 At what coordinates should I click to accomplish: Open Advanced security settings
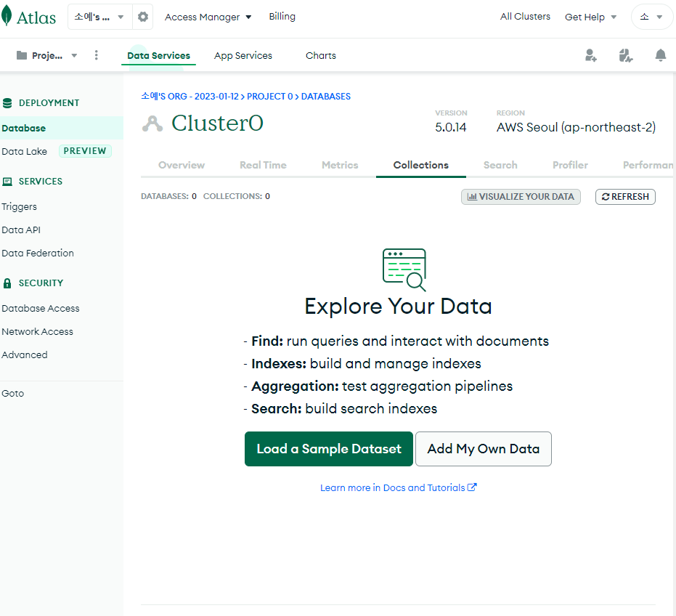[25, 355]
